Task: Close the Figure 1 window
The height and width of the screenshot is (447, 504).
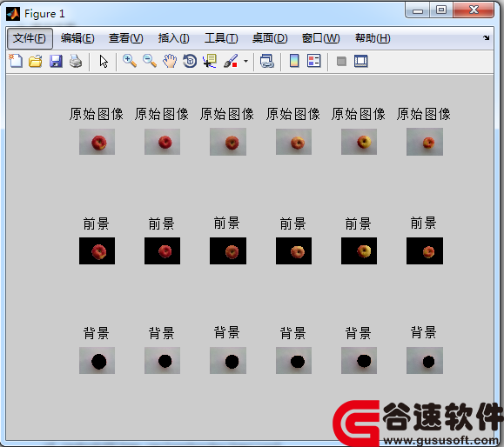Action: tap(474, 10)
